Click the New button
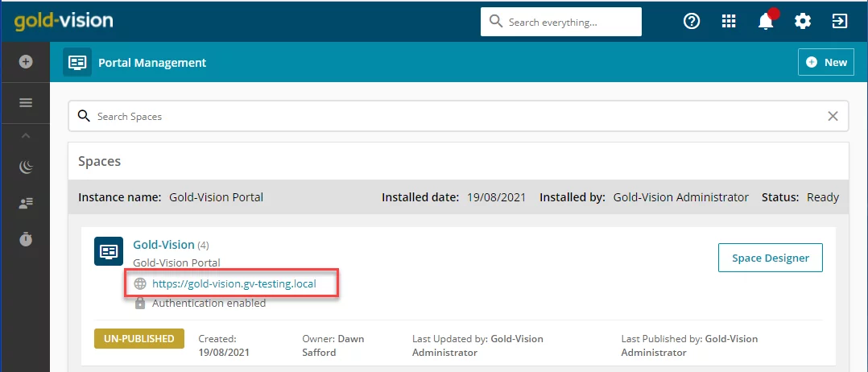The width and height of the screenshot is (868, 372). tap(826, 63)
